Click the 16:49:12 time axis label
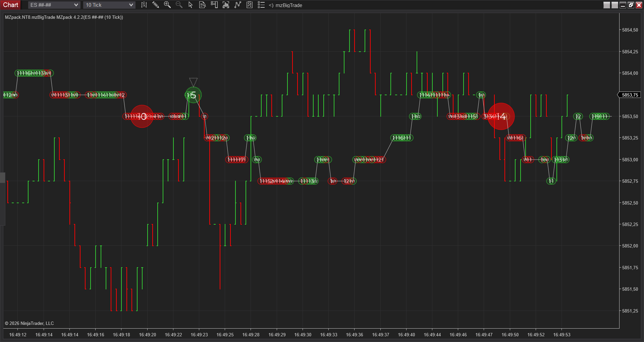 tap(18, 335)
